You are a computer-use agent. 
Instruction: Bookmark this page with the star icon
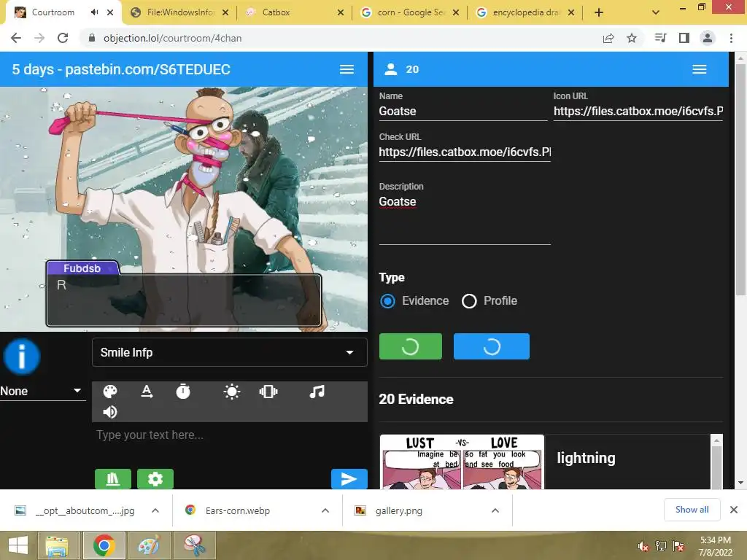click(632, 38)
